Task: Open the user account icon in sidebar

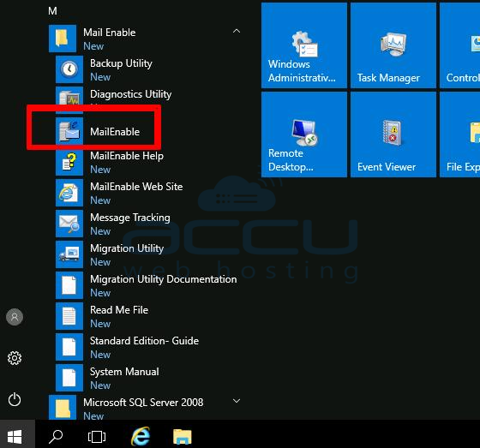Action: pos(15,317)
